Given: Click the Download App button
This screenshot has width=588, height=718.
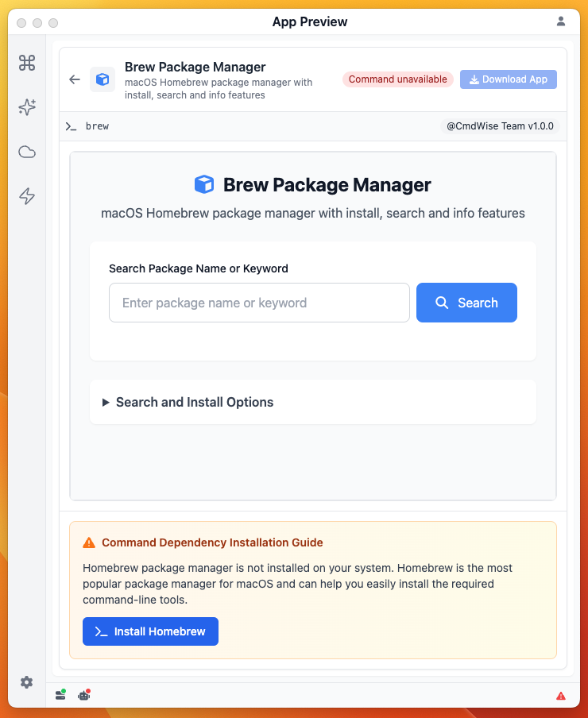Looking at the screenshot, I should tap(509, 79).
